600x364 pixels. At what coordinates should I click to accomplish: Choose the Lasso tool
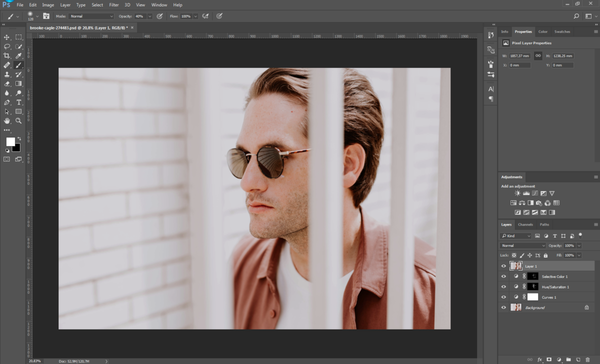7,46
